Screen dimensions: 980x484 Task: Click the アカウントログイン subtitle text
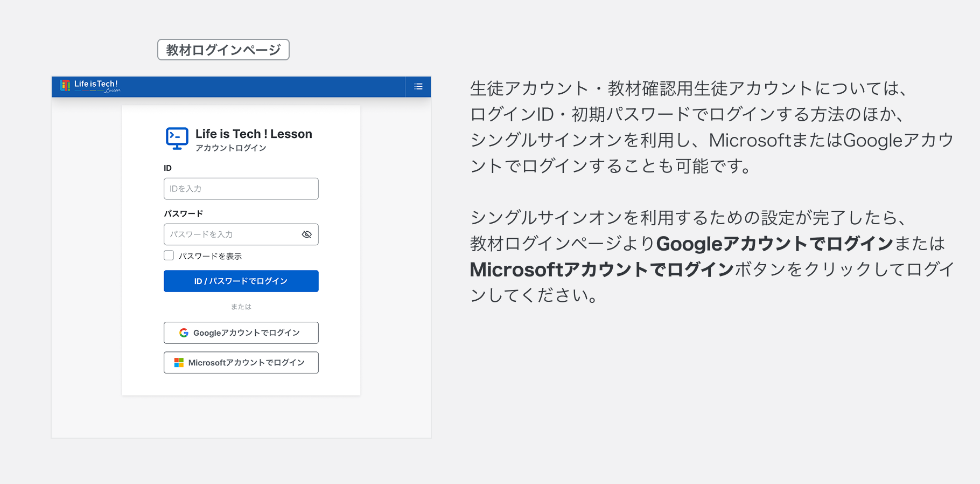click(231, 148)
